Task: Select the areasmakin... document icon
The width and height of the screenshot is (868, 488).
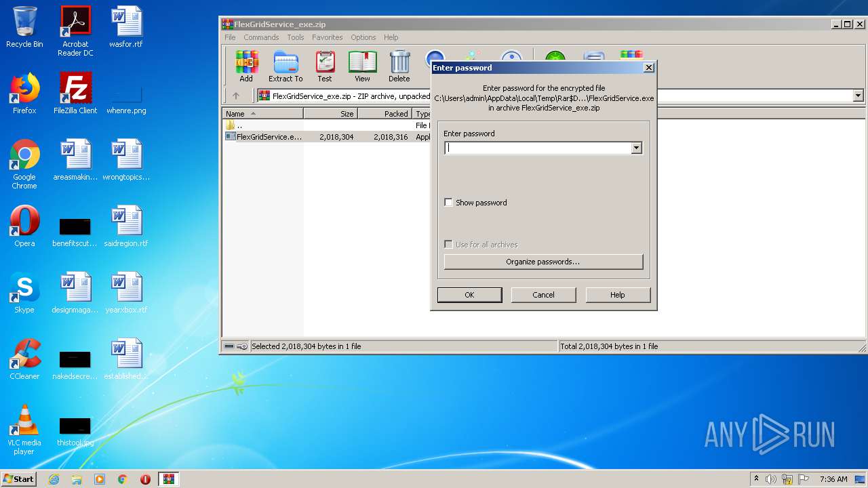Action: coord(75,159)
